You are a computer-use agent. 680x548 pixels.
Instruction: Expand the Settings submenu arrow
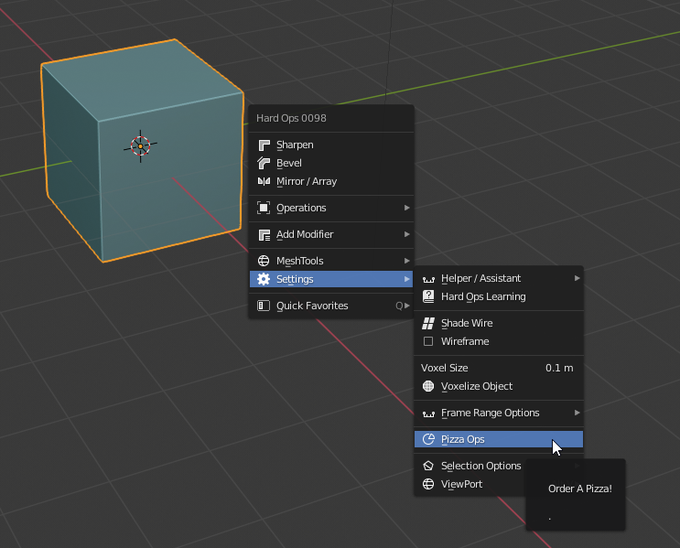point(407,279)
